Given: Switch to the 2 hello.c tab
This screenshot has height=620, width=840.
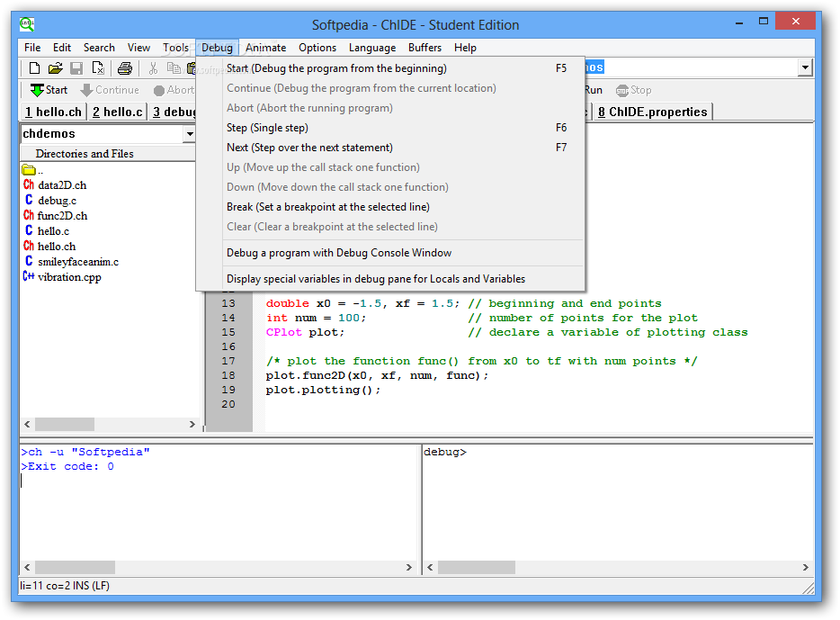Looking at the screenshot, I should [x=118, y=112].
